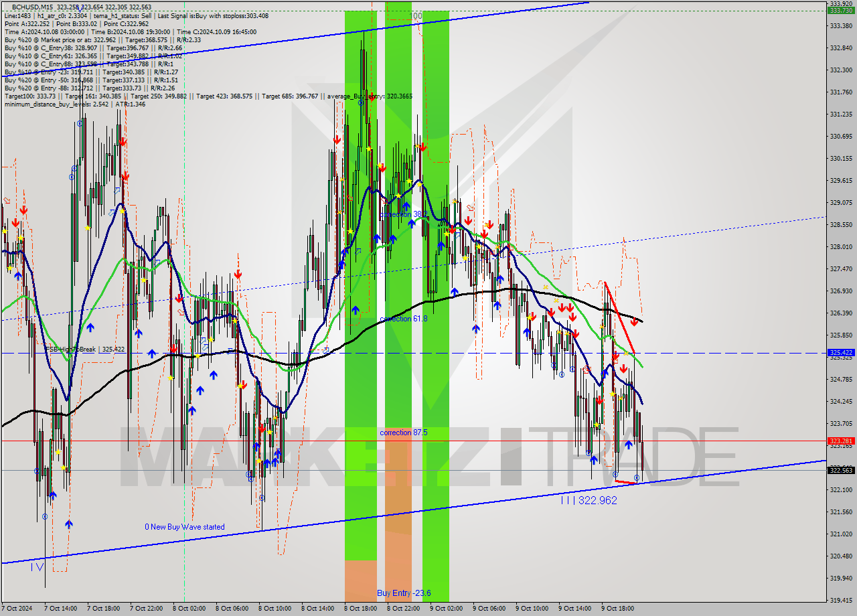Click '9 Oct 06:00' on the time axis

click(489, 609)
